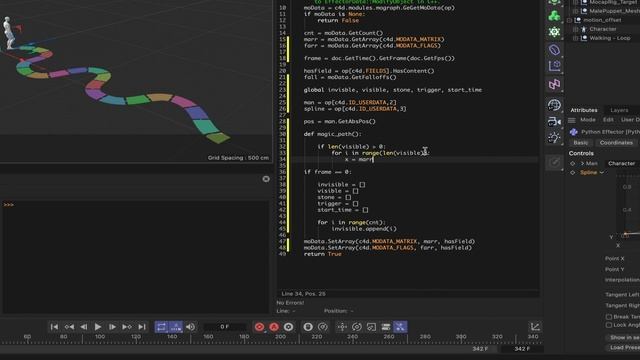Click the animation cycle button beside motion system
This screenshot has height=360, width=640.
323,327
